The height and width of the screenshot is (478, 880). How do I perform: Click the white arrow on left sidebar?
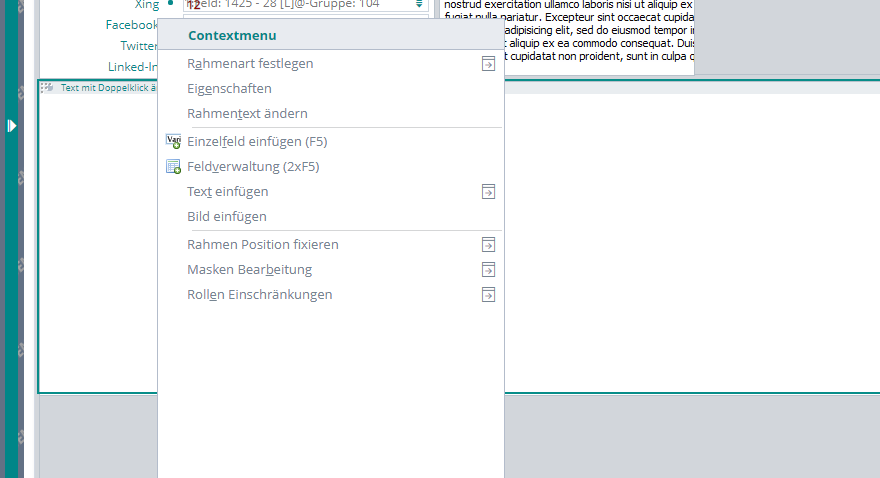coord(11,125)
